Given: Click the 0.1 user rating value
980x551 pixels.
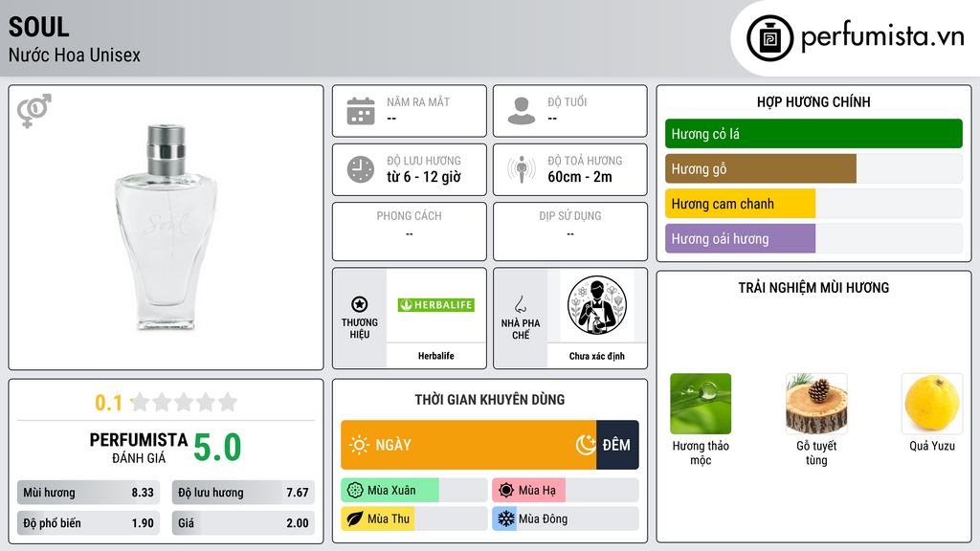Looking at the screenshot, I should pyautogui.click(x=108, y=403).
